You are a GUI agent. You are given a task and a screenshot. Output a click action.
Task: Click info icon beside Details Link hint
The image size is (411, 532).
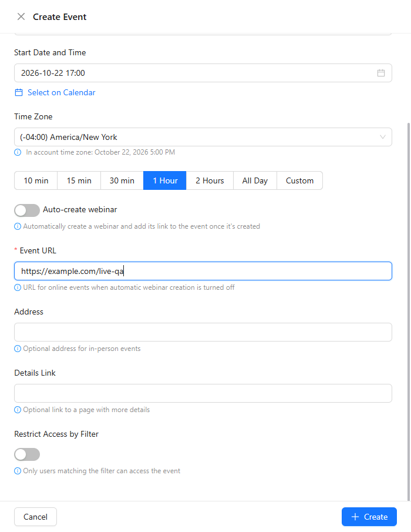[18, 410]
